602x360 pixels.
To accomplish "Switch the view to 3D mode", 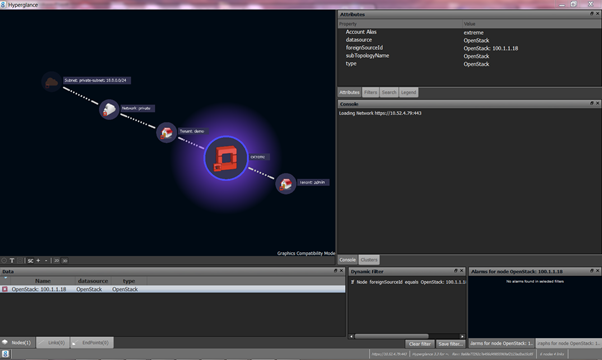I will [x=64, y=261].
